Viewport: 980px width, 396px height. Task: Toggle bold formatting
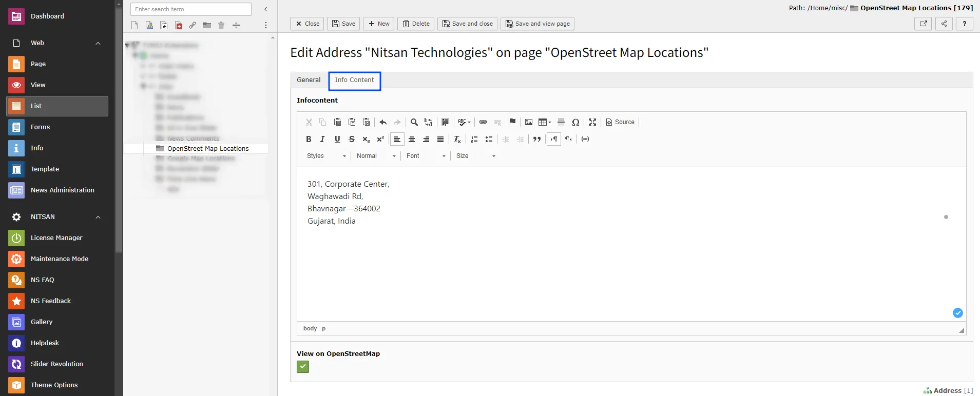coord(309,139)
